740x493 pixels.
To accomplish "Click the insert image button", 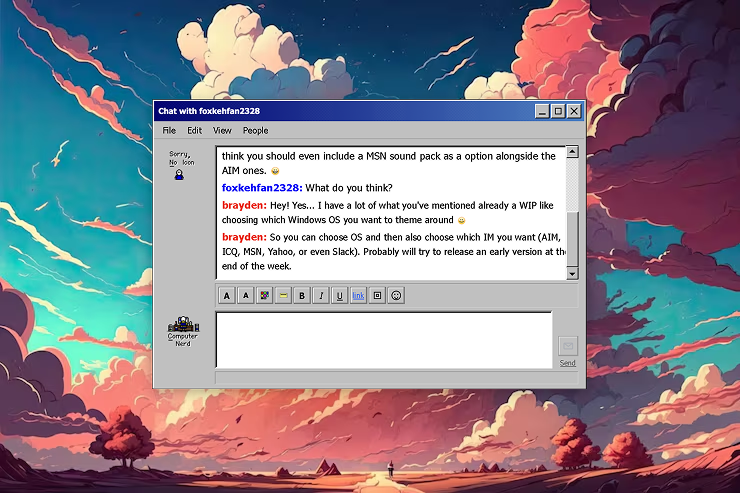I will pyautogui.click(x=377, y=296).
